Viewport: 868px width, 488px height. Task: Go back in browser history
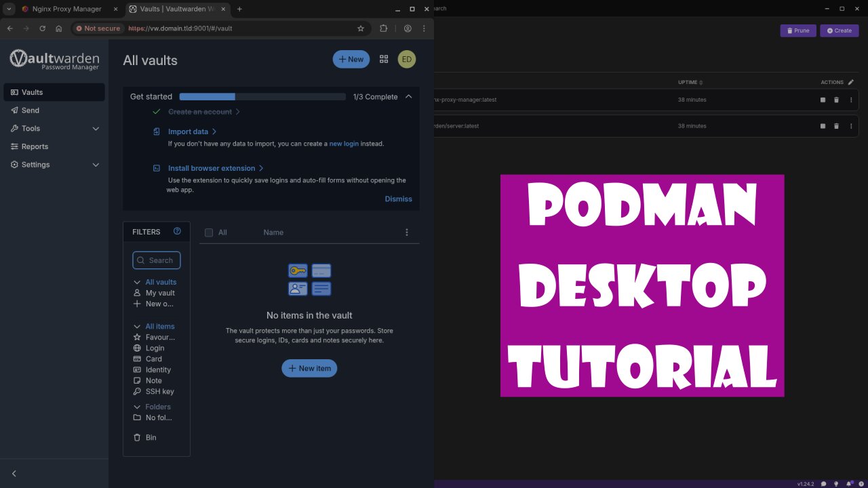pos(10,28)
